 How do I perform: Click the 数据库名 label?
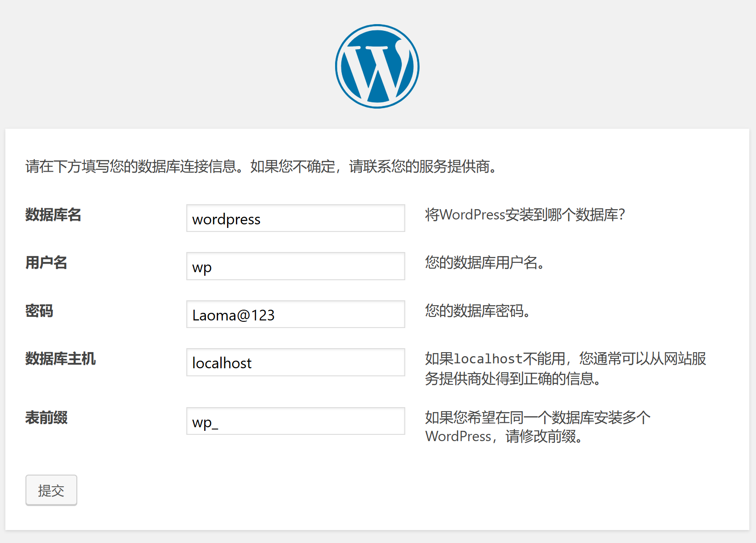[53, 215]
